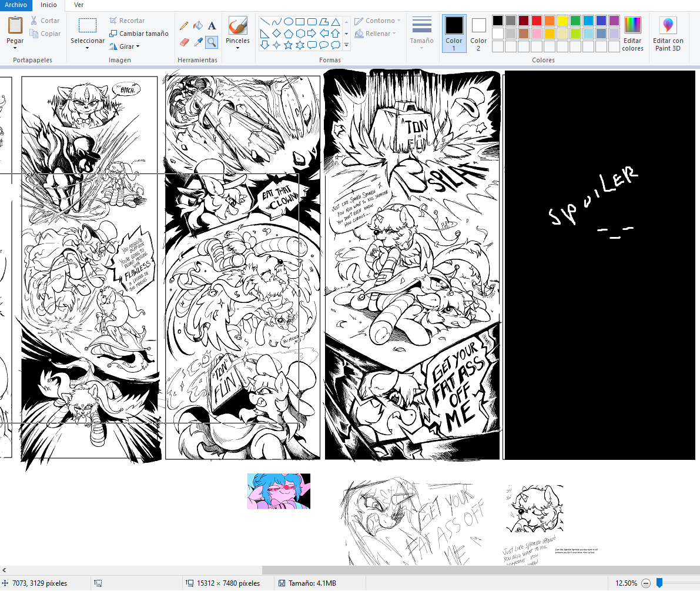Switch to the Ver tab
This screenshot has width=700, height=591.
tap(79, 5)
